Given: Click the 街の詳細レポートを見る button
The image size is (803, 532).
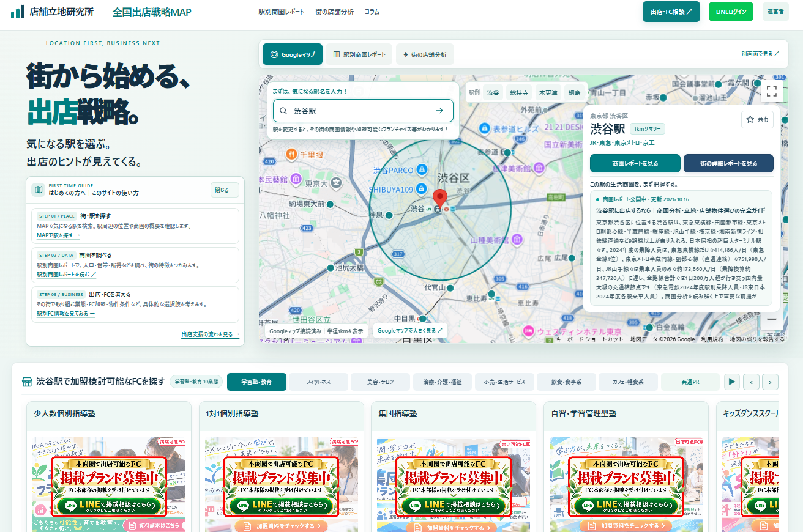Looking at the screenshot, I should [728, 163].
